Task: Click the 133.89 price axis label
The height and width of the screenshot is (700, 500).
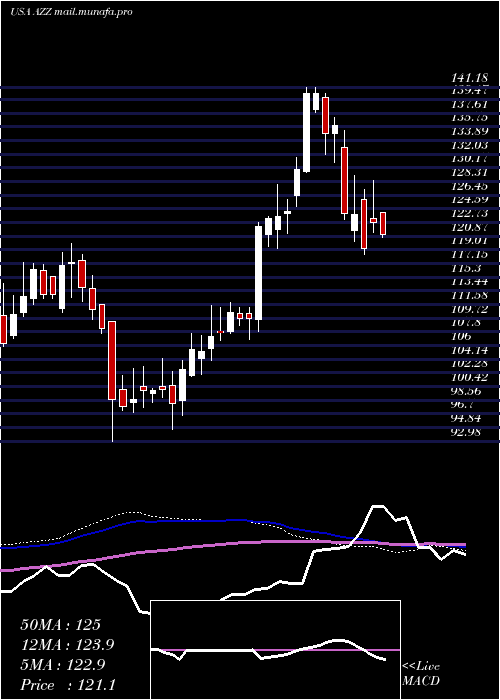Action: [470, 131]
